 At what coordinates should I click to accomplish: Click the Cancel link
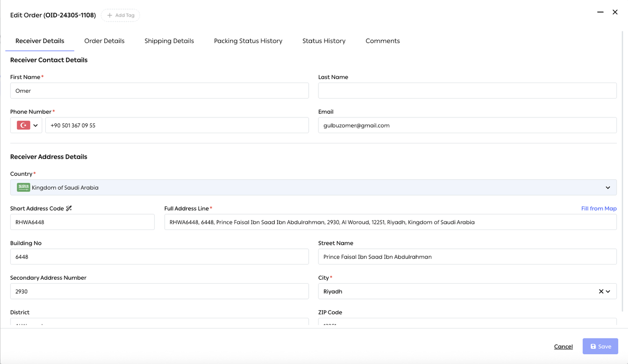(563, 347)
